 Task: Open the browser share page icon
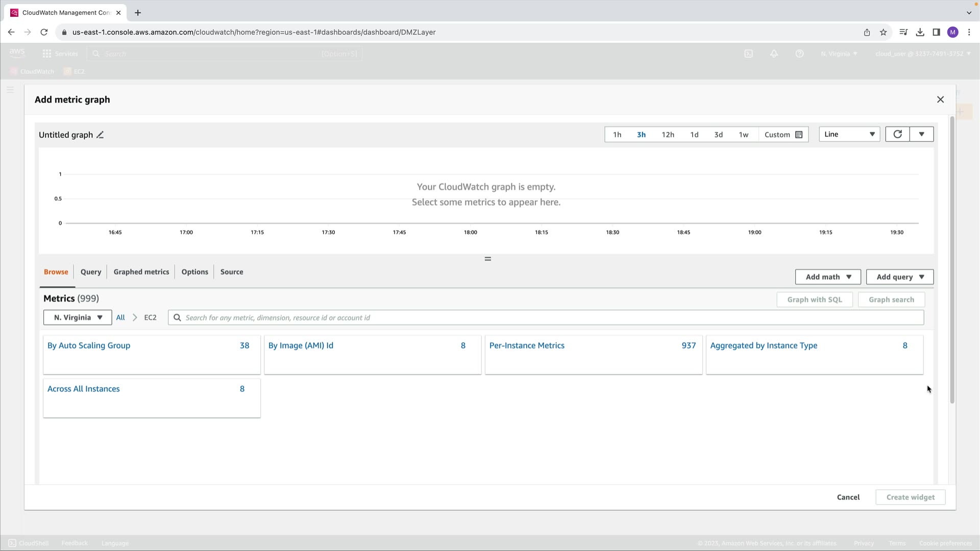click(867, 32)
